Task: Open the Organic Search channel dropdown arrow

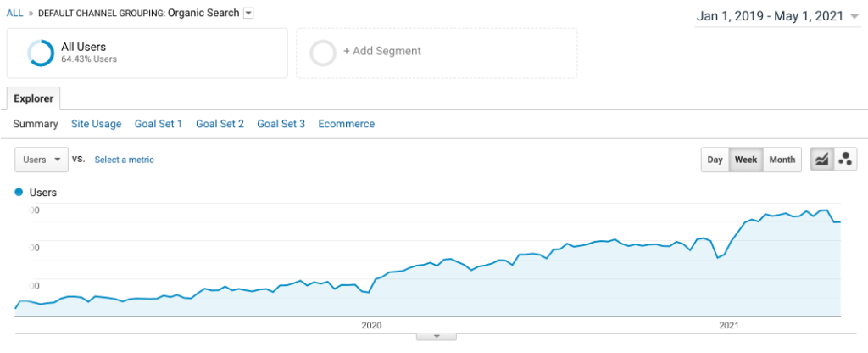Action: click(248, 13)
